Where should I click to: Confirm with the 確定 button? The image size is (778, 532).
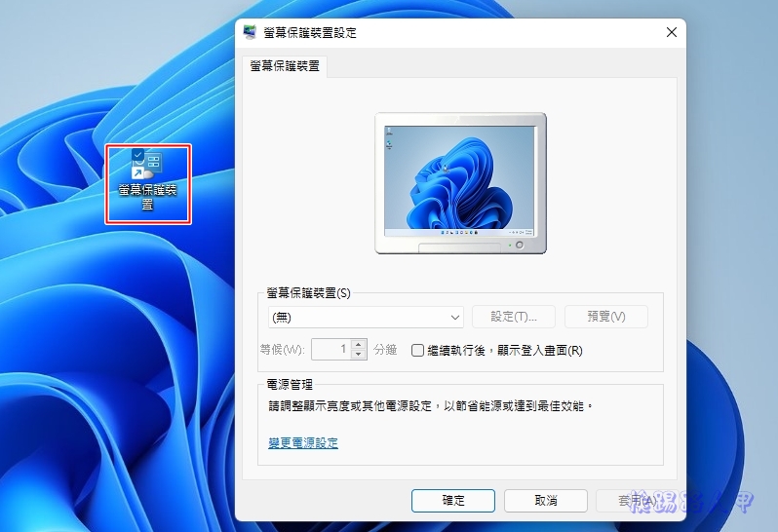click(453, 501)
